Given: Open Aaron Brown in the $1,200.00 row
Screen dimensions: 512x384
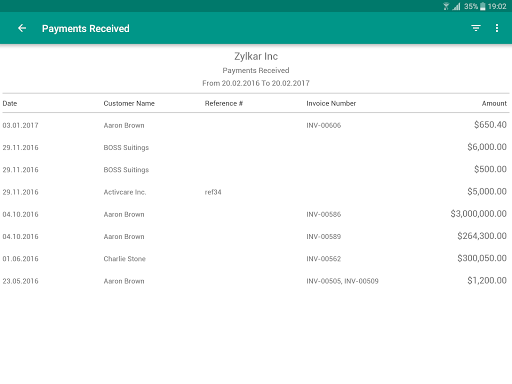Looking at the screenshot, I should pyautogui.click(x=124, y=281).
